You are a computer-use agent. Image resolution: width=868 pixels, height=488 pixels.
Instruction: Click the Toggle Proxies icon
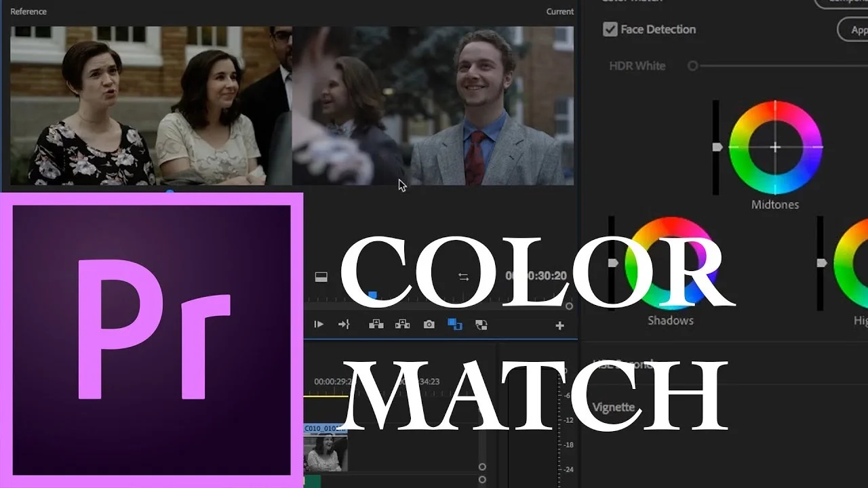(x=481, y=325)
